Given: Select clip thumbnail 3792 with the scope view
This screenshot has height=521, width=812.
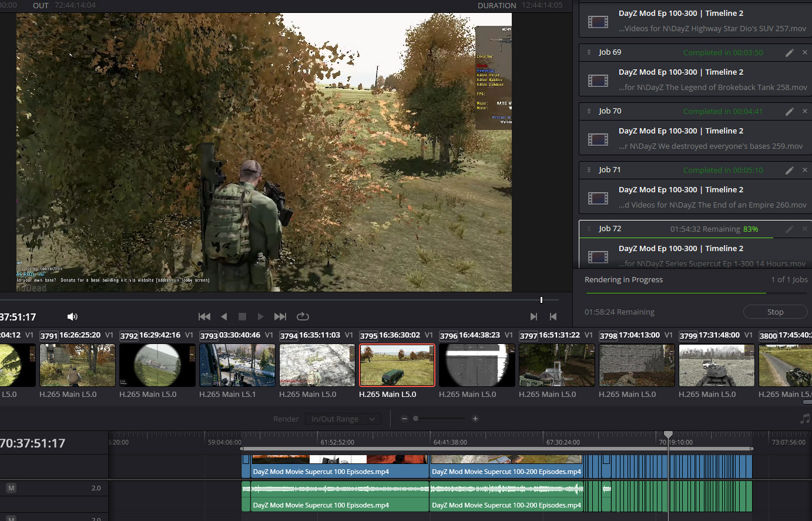Looking at the screenshot, I should point(157,365).
